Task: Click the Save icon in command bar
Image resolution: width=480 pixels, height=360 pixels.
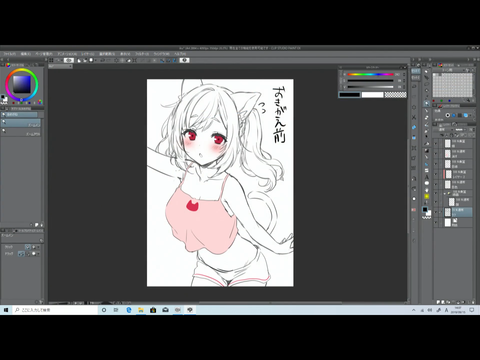Action: 91,60
